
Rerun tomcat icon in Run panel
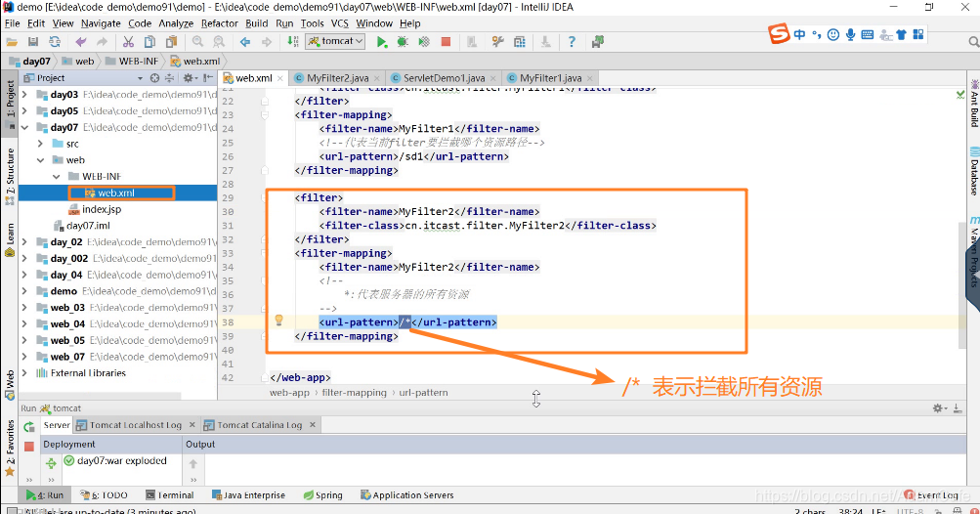28,426
